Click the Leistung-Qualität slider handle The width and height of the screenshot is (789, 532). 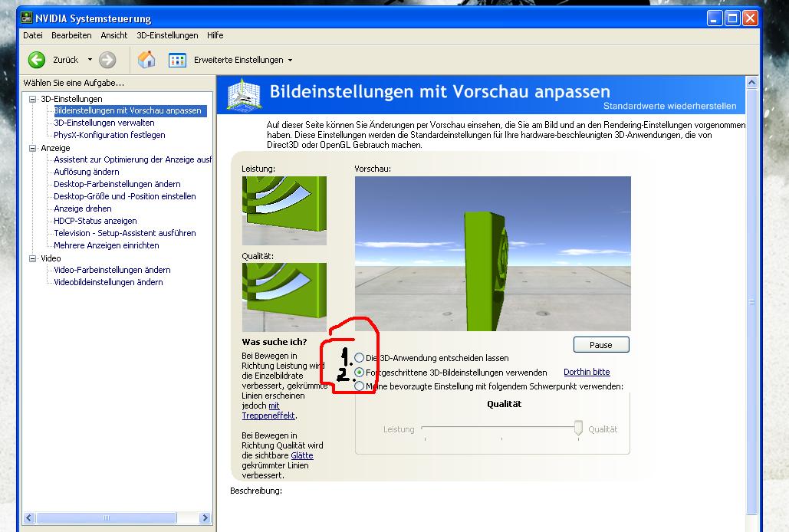578,429
